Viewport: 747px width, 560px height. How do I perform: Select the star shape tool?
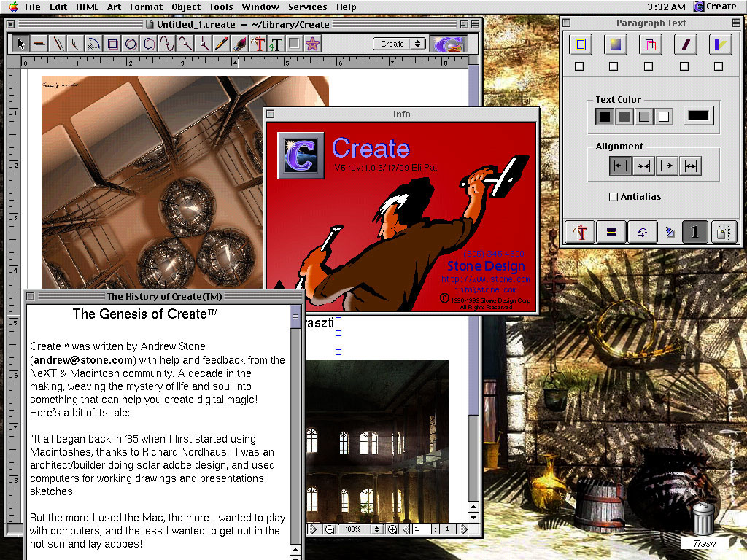(312, 44)
